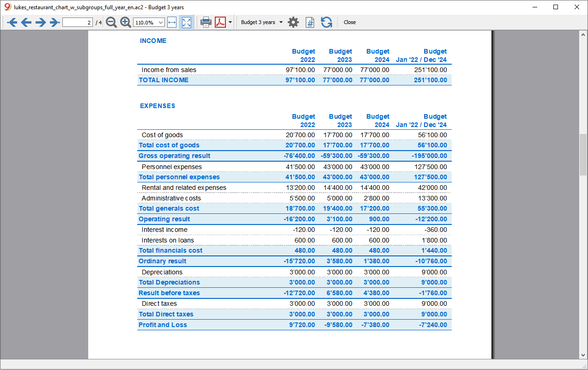Click Administrative costs label

pyautogui.click(x=171, y=198)
